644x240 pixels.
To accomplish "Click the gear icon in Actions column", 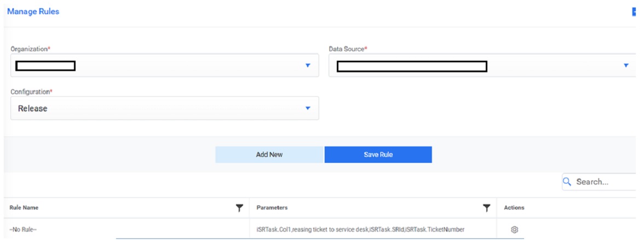I will point(514,230).
